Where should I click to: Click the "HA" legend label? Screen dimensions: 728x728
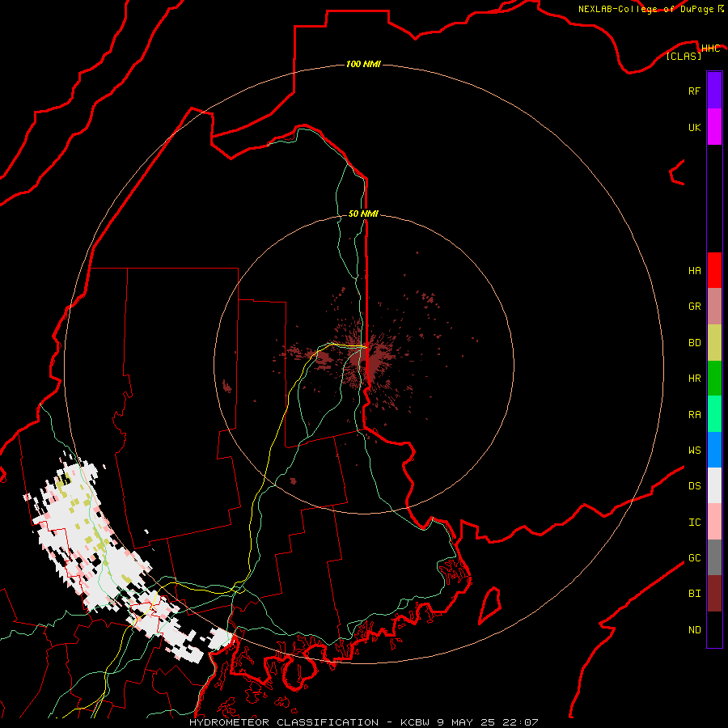coord(694,270)
